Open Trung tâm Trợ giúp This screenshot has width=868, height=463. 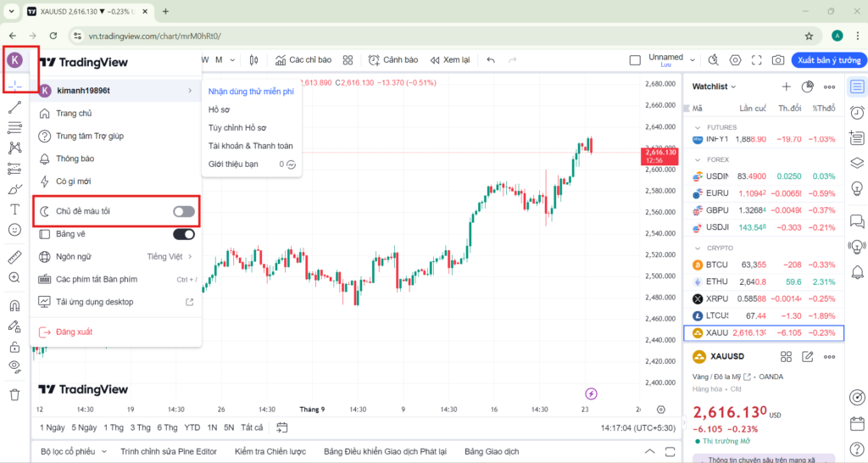coord(116,136)
